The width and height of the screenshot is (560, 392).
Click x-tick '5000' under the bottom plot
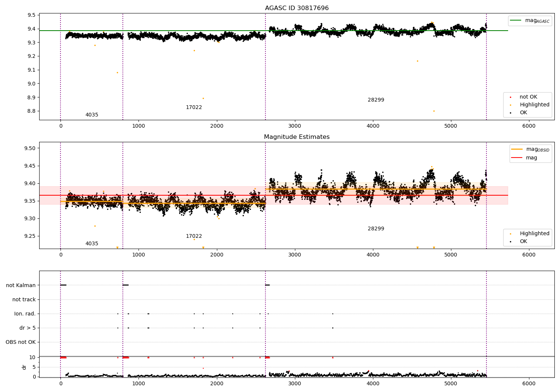(451, 383)
